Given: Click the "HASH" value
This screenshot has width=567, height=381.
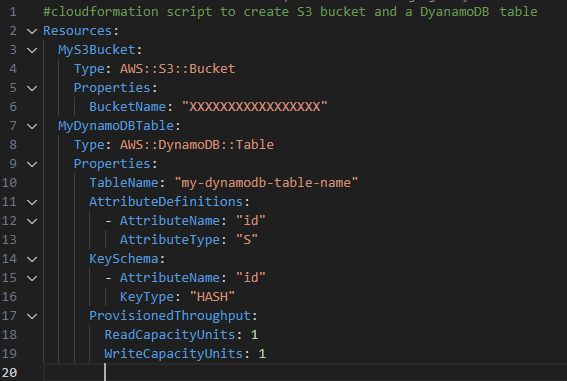Looking at the screenshot, I should [212, 297].
